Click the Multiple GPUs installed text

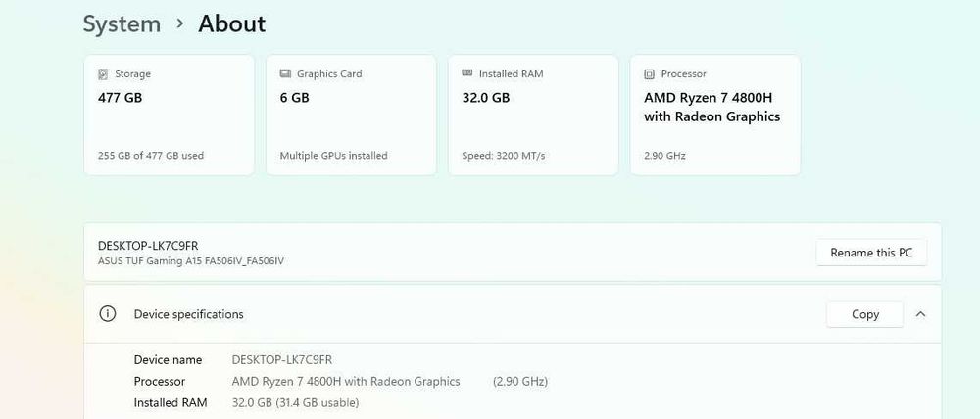coord(333,155)
